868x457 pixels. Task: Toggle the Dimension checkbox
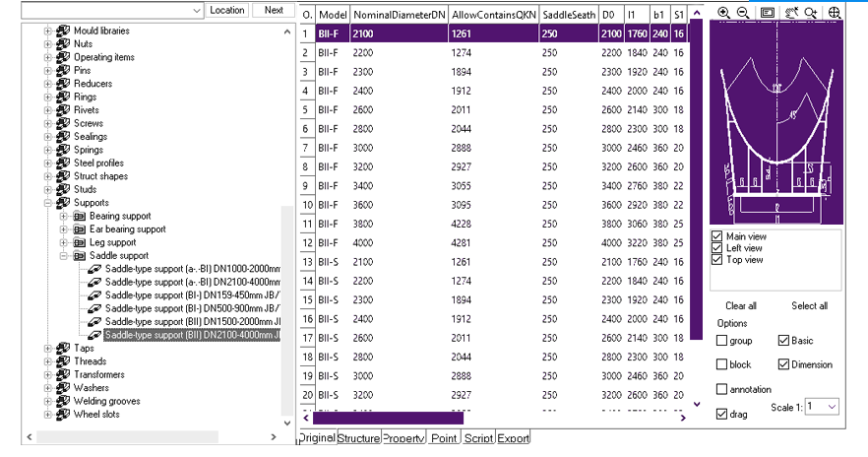pyautogui.click(x=784, y=364)
